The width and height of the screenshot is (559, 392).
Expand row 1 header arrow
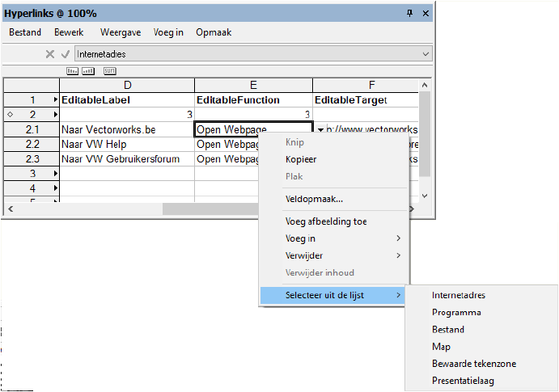click(56, 99)
